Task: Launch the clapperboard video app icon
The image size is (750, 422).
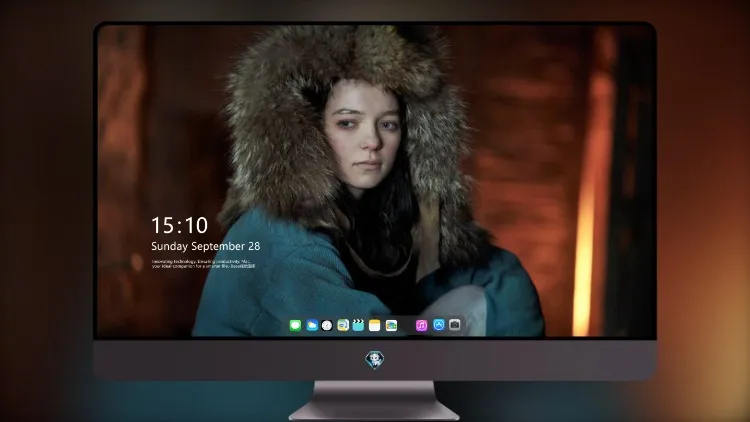Action: (x=358, y=325)
